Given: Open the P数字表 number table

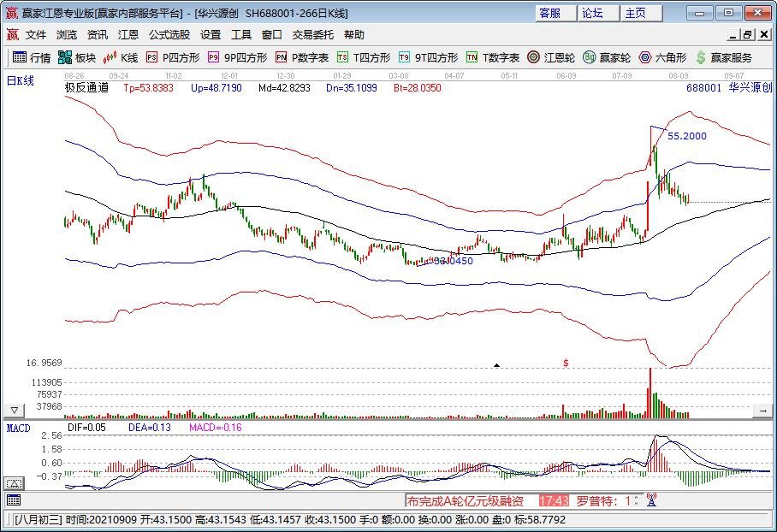Looking at the screenshot, I should pyautogui.click(x=302, y=57).
